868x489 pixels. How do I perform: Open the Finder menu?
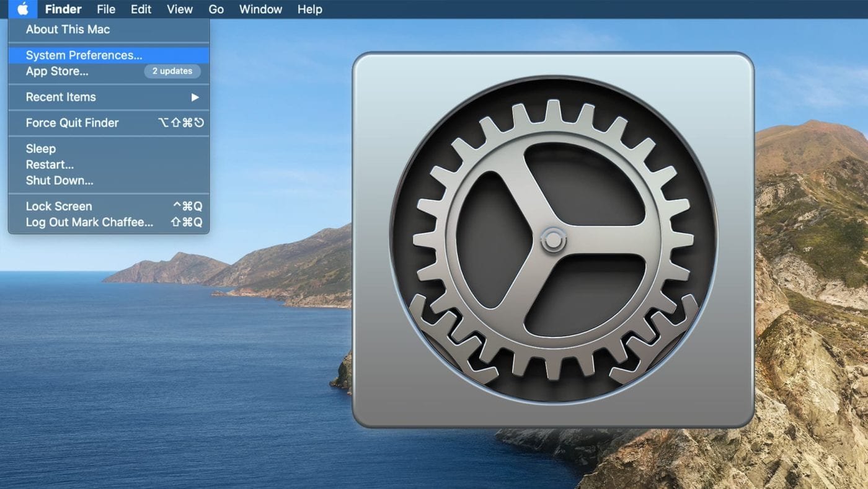point(63,9)
